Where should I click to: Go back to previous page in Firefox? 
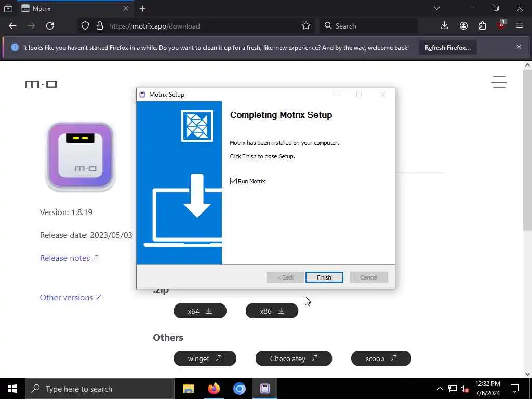[x=12, y=26]
